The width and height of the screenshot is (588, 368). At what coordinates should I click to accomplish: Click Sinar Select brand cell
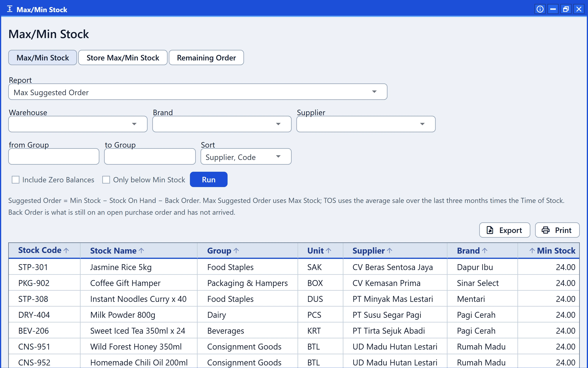point(482,283)
